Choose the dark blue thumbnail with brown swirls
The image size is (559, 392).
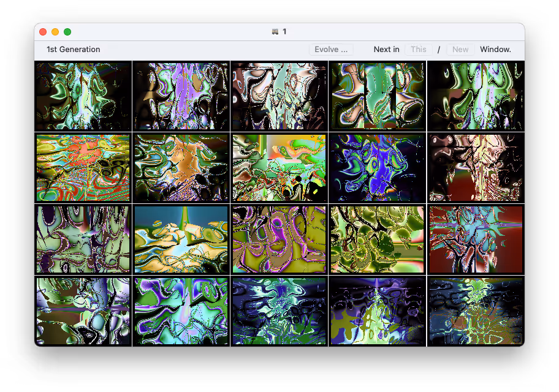click(476, 311)
